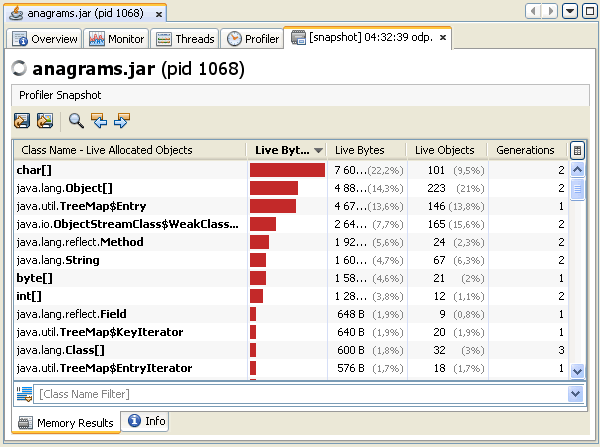Show the opened documents list dropdown

pyautogui.click(x=569, y=11)
